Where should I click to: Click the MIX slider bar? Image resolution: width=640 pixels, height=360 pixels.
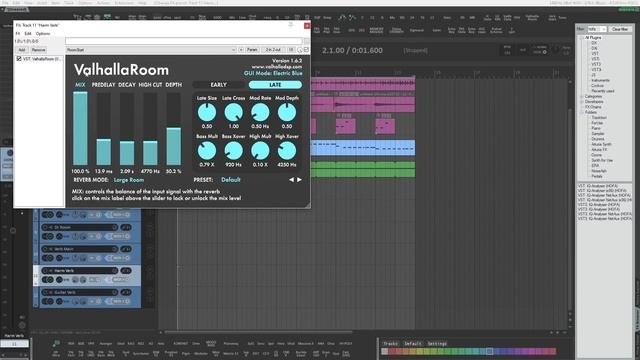tap(80, 129)
